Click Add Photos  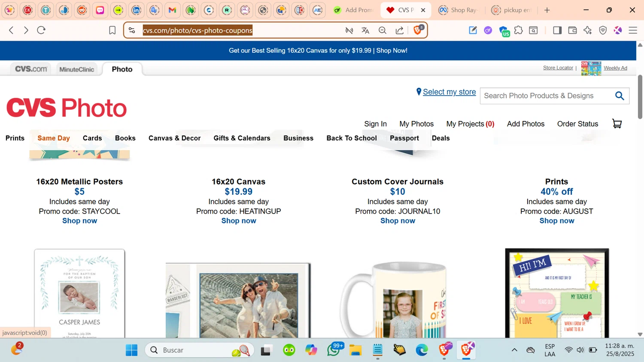(x=526, y=124)
